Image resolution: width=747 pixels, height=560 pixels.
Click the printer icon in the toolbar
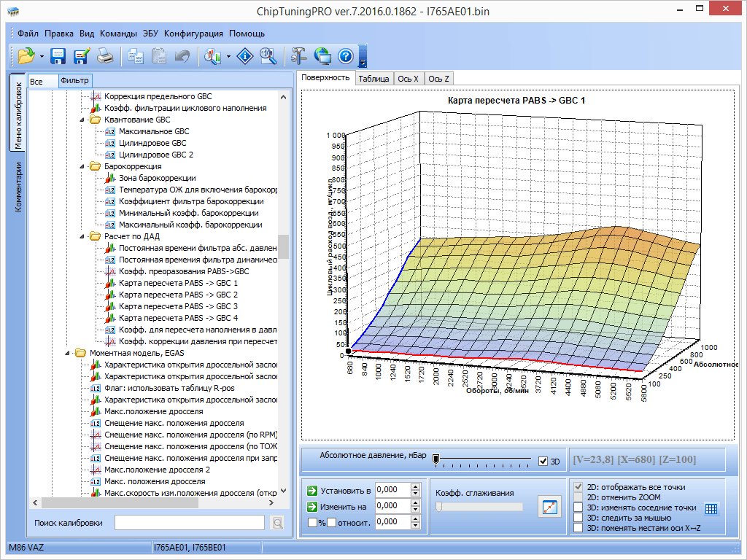[x=106, y=56]
